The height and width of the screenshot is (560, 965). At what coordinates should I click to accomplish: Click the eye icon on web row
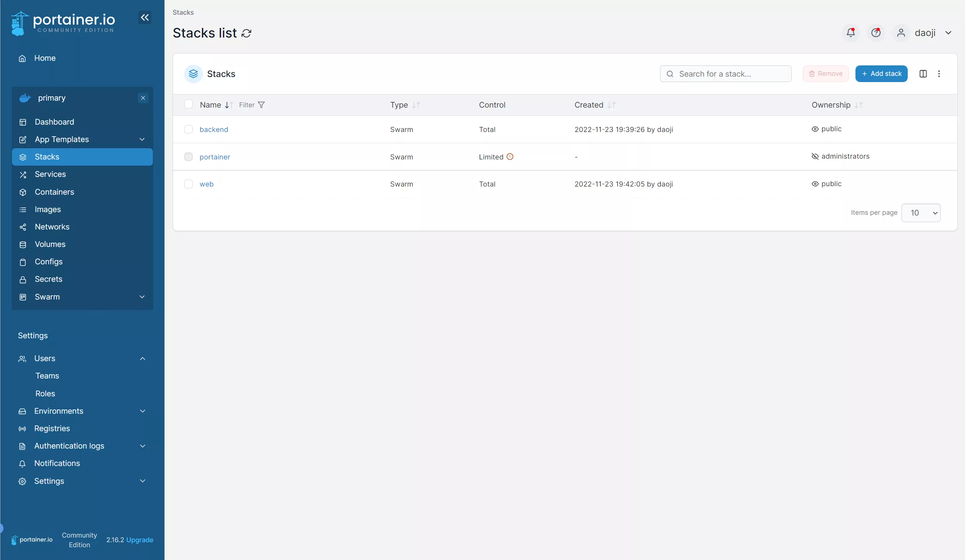point(815,184)
